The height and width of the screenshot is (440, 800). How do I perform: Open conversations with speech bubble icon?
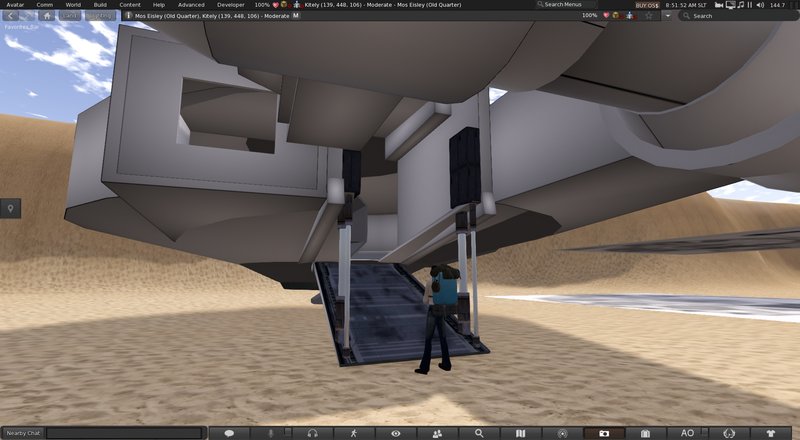pyautogui.click(x=229, y=433)
